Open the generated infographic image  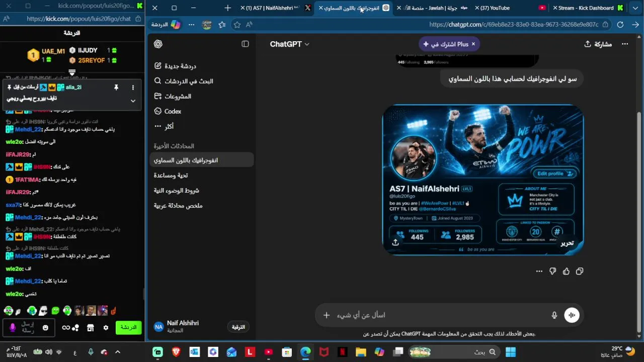(x=483, y=179)
